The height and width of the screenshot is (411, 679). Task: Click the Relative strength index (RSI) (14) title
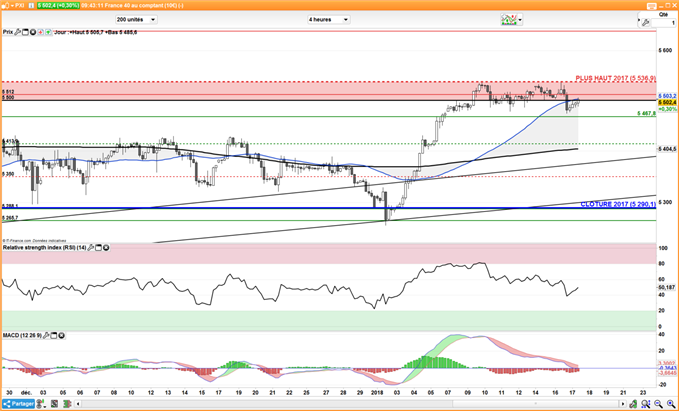[45, 248]
